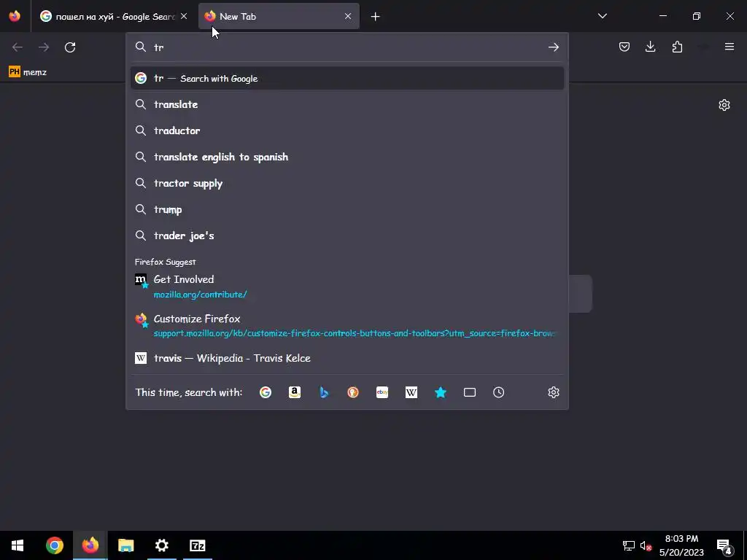The image size is (747, 560).
Task: Switch to the Google Search tab
Action: (x=113, y=16)
